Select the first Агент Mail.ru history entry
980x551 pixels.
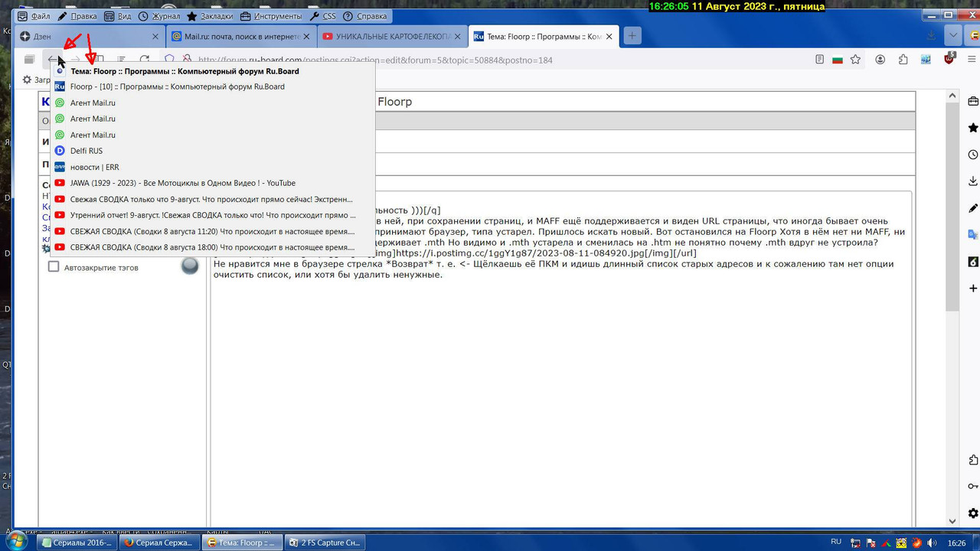pos(213,103)
